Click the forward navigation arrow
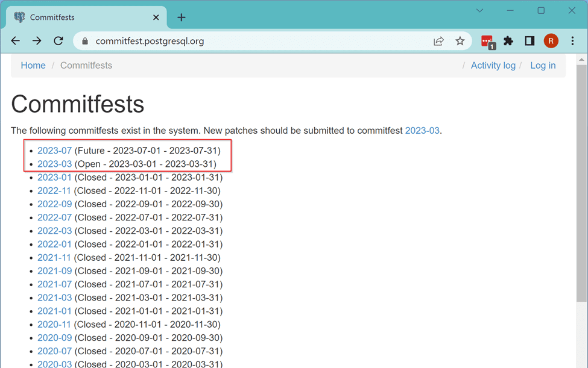This screenshot has height=368, width=588. click(36, 40)
